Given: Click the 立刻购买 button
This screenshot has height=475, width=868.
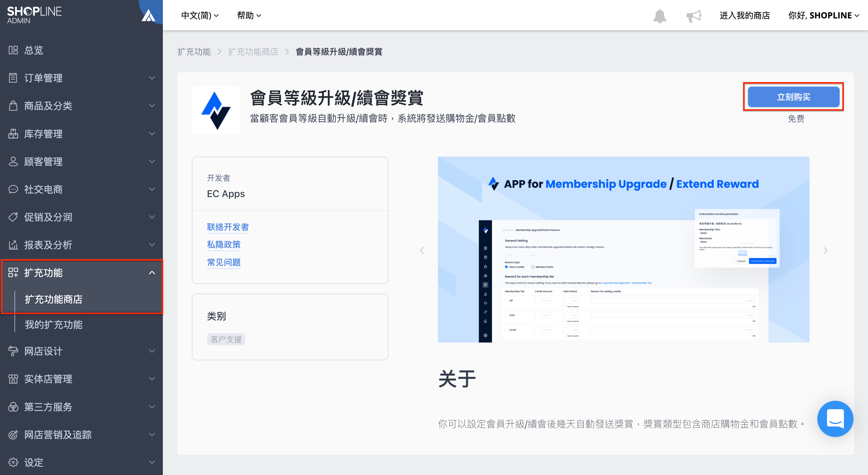Looking at the screenshot, I should coord(793,97).
